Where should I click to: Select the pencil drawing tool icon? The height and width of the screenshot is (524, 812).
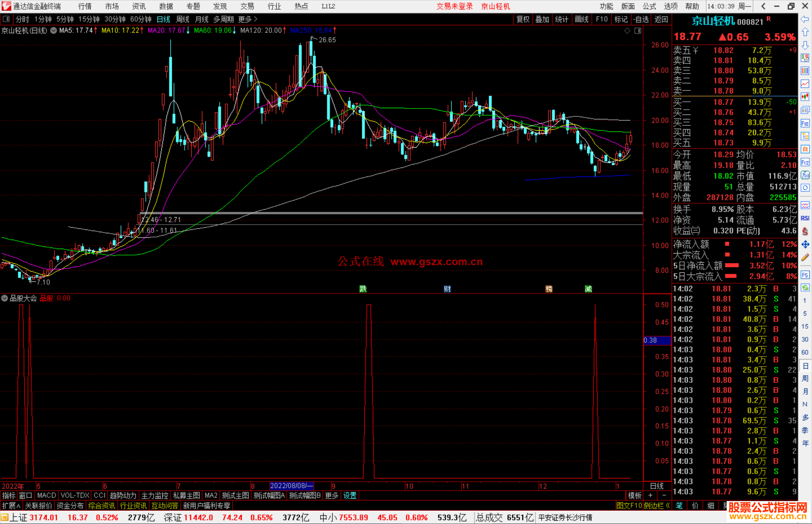[x=805, y=257]
